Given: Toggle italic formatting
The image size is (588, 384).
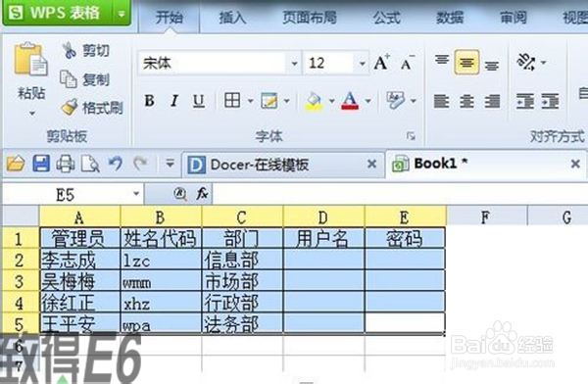Looking at the screenshot, I should coord(174,101).
